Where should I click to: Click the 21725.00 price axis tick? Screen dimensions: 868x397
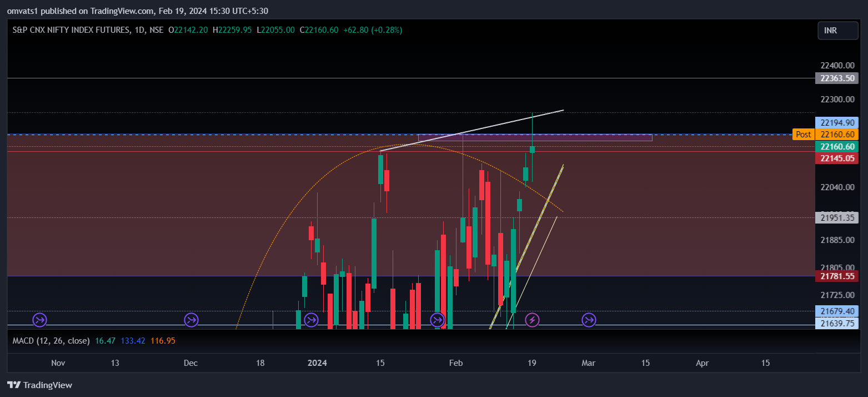click(837, 294)
